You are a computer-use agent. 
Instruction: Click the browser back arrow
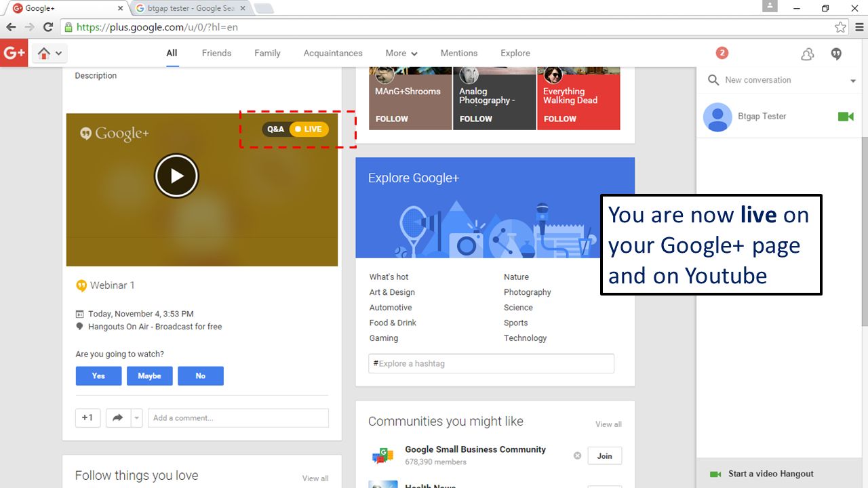[11, 27]
